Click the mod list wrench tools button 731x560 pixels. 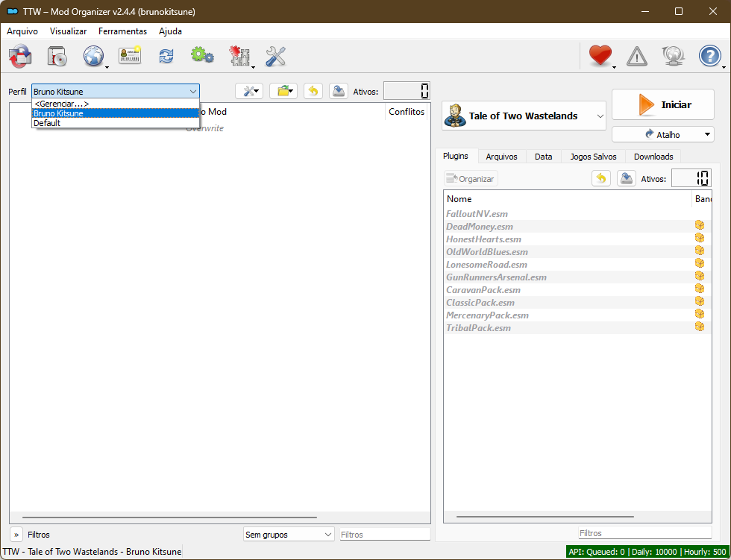[x=249, y=91]
